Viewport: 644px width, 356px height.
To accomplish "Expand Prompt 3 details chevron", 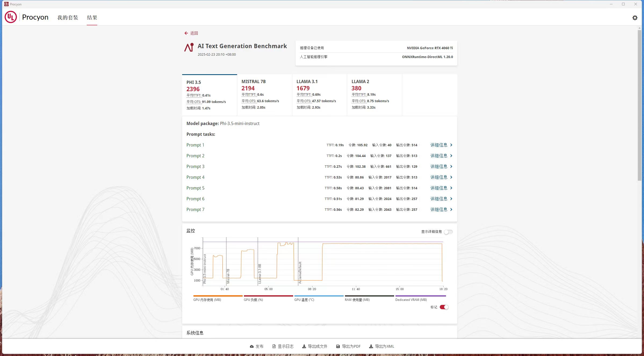I will [x=451, y=166].
